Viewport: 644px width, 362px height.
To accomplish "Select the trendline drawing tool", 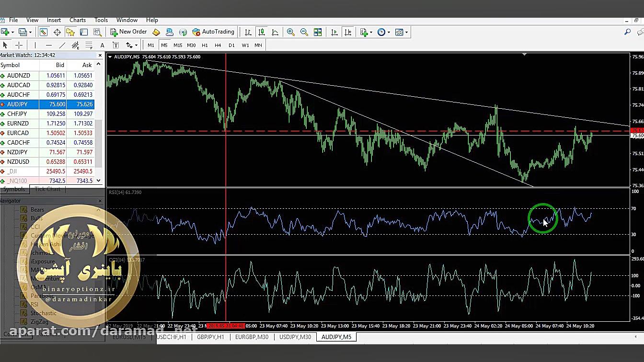I will (62, 45).
